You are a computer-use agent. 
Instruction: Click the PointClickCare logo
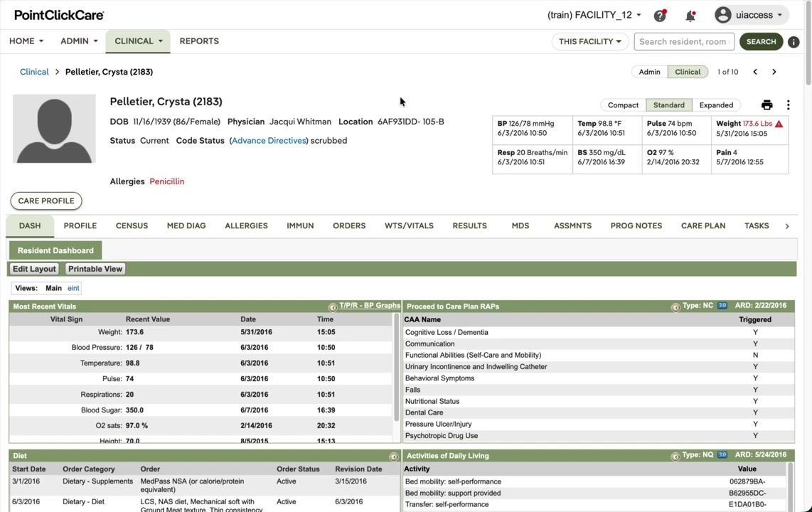[59, 15]
